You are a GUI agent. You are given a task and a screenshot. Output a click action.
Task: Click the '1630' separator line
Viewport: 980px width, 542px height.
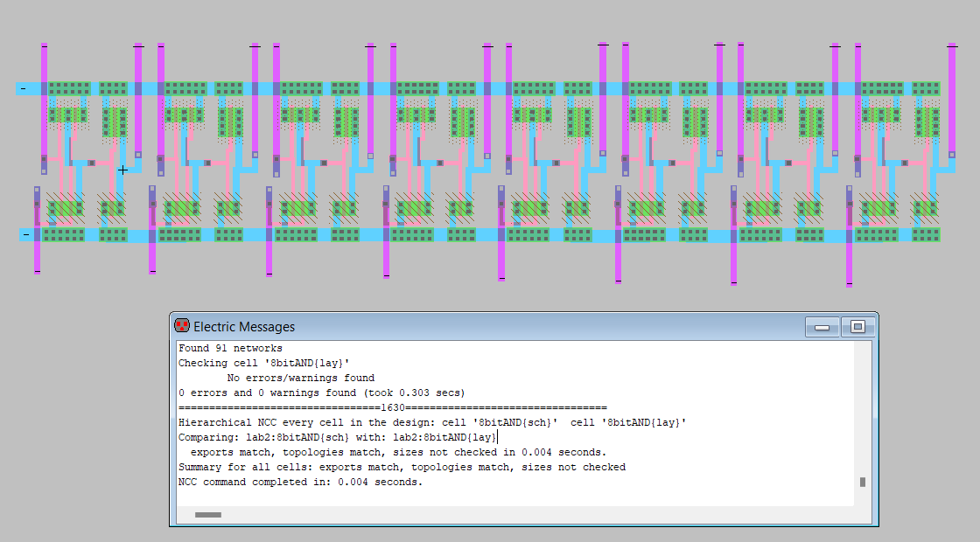click(393, 407)
